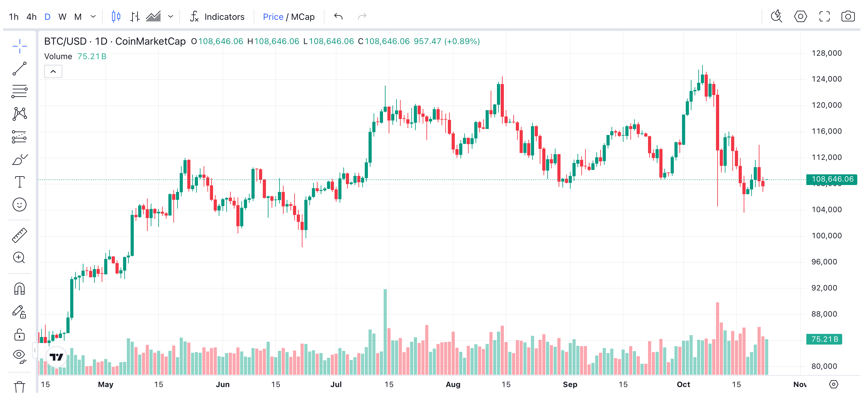Click the Undo arrow
The height and width of the screenshot is (399, 868).
[x=338, y=16]
